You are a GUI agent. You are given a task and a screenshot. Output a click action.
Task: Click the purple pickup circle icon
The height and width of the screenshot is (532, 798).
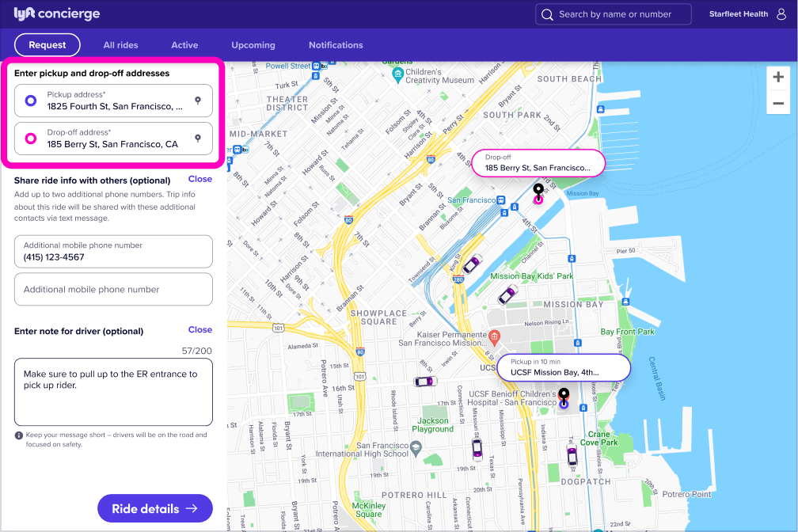point(31,101)
